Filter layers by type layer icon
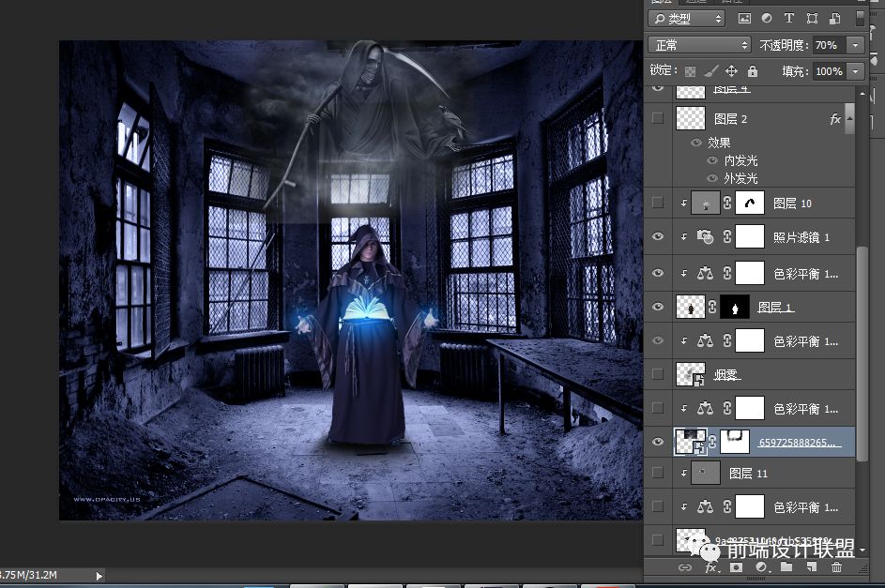The height and width of the screenshot is (588, 885). tap(789, 19)
